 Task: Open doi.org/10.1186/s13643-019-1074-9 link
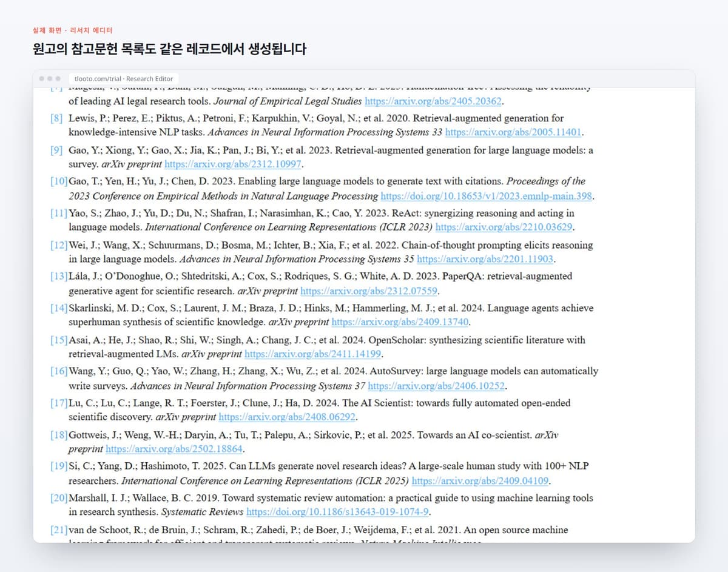338,511
